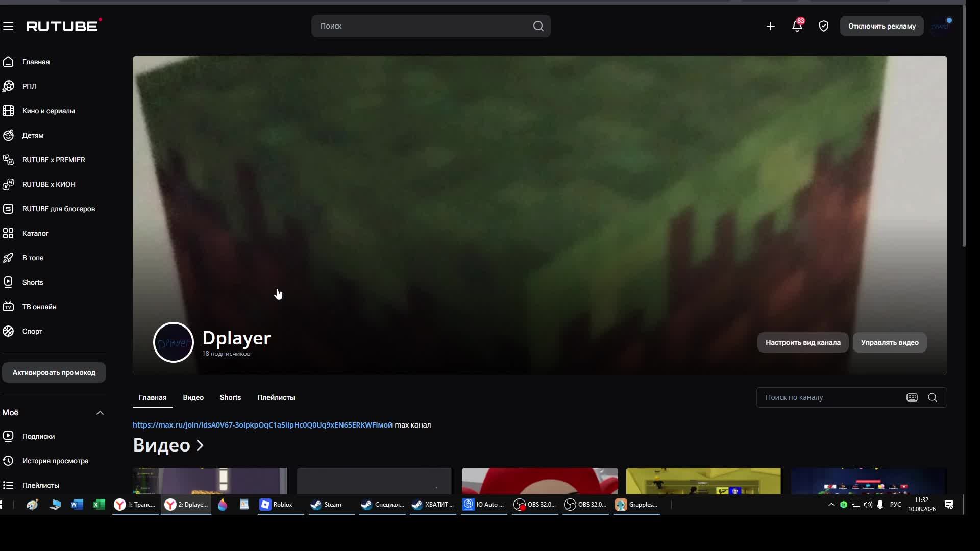
Task: Open the Windows notification center icon
Action: coord(949,505)
